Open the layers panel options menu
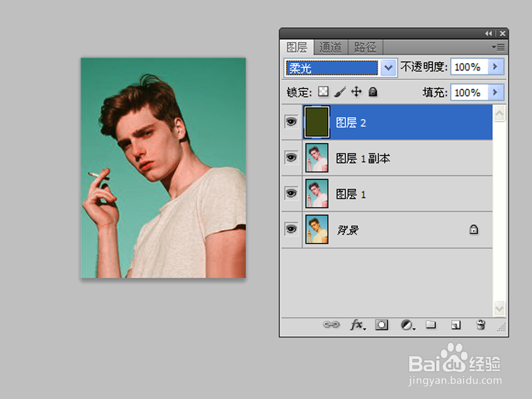 pyautogui.click(x=498, y=47)
